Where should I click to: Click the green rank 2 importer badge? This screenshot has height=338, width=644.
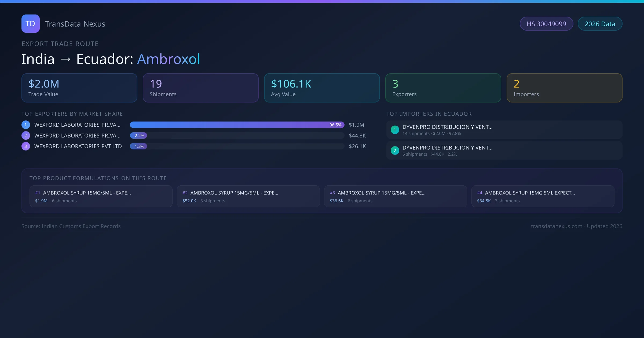tap(395, 150)
